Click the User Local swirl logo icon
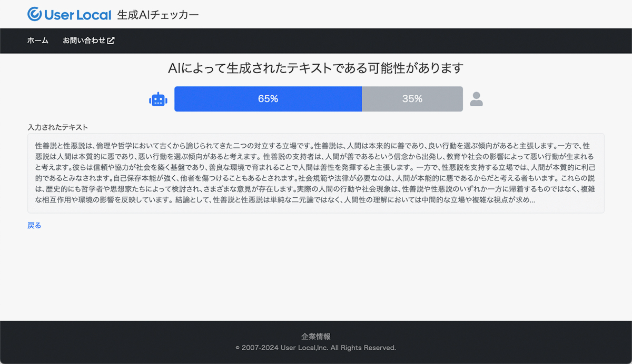This screenshot has height=364, width=632. tap(35, 14)
